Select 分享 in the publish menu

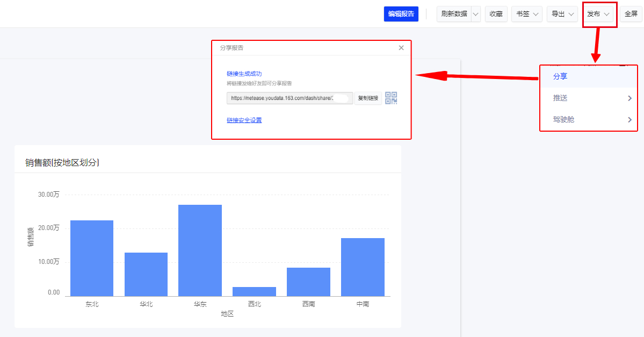click(x=560, y=76)
